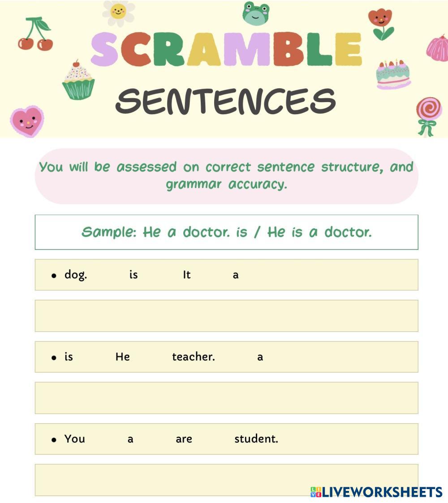Click the colorful SCRAMBLE title
The image size is (448, 503).
click(226, 49)
